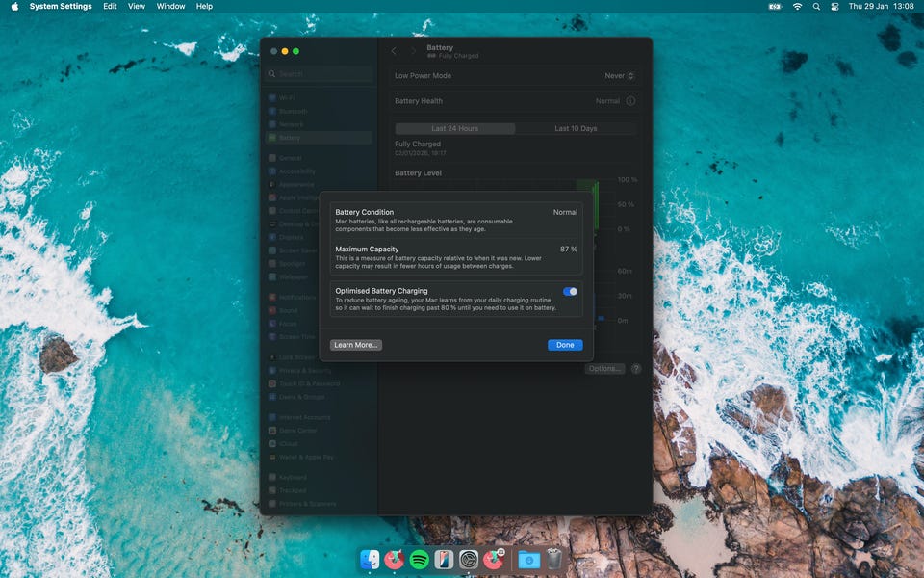Open the Downloads folder in the Dock
924x578 pixels.
tap(527, 560)
